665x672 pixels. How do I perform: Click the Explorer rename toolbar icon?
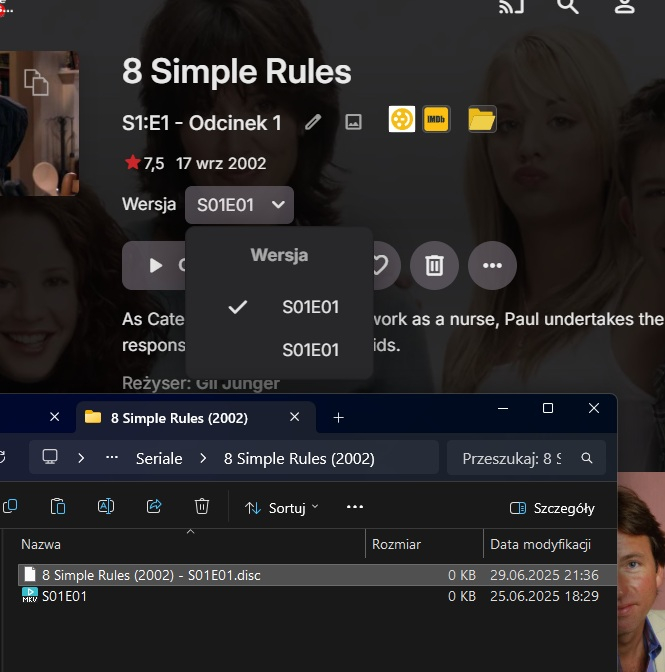106,507
